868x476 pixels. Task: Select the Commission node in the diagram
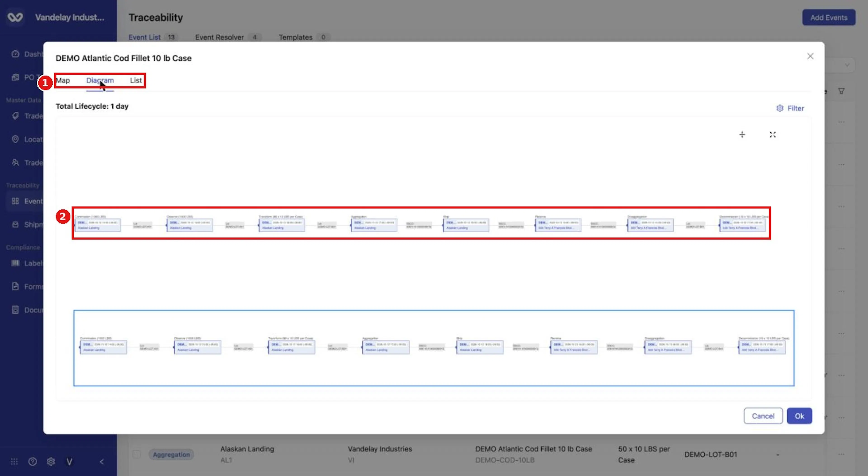(x=98, y=225)
